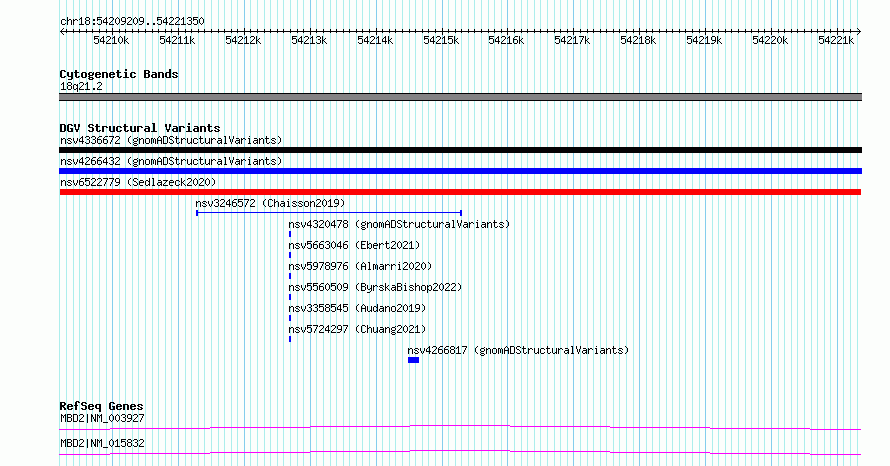This screenshot has height=466, width=890.
Task: Open variant nsv5724297 Chuang2021 label
Action: [x=357, y=329]
